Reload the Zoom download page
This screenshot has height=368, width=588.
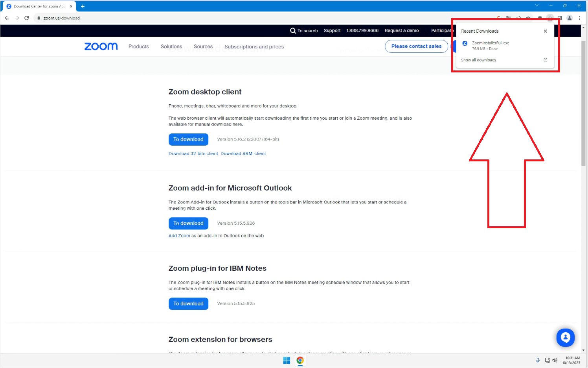click(x=27, y=18)
